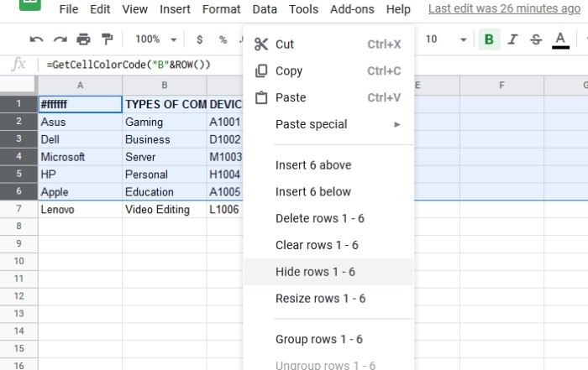Click the percent format icon

[223, 39]
